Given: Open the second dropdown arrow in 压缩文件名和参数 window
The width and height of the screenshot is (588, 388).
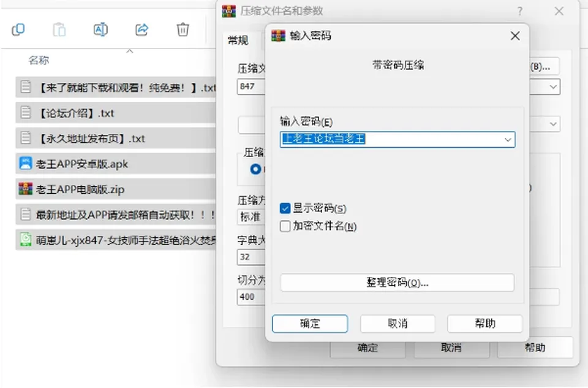Looking at the screenshot, I should 553,124.
